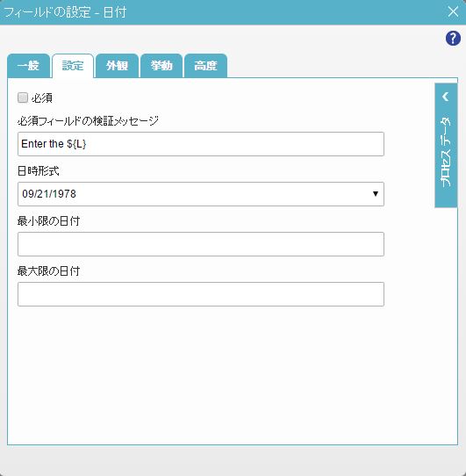The width and height of the screenshot is (466, 476).
Task: Expand the process data panel chevron
Action: [x=445, y=97]
